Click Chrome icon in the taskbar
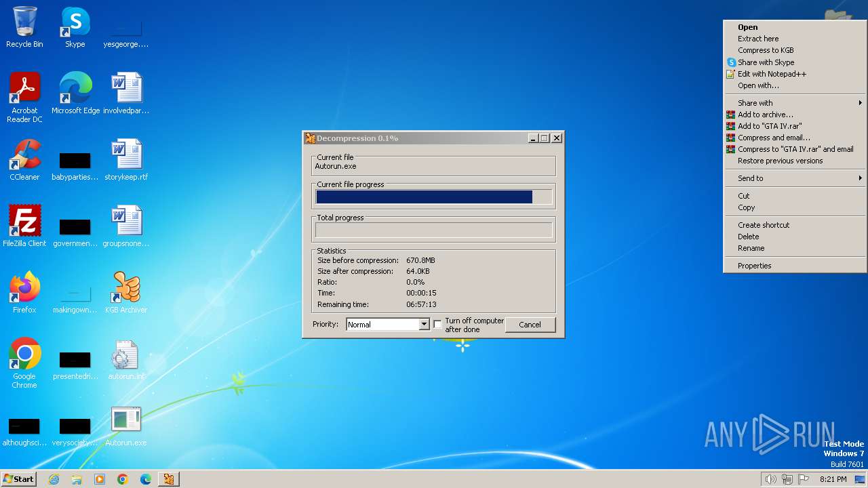The width and height of the screenshot is (868, 488). pos(123,479)
